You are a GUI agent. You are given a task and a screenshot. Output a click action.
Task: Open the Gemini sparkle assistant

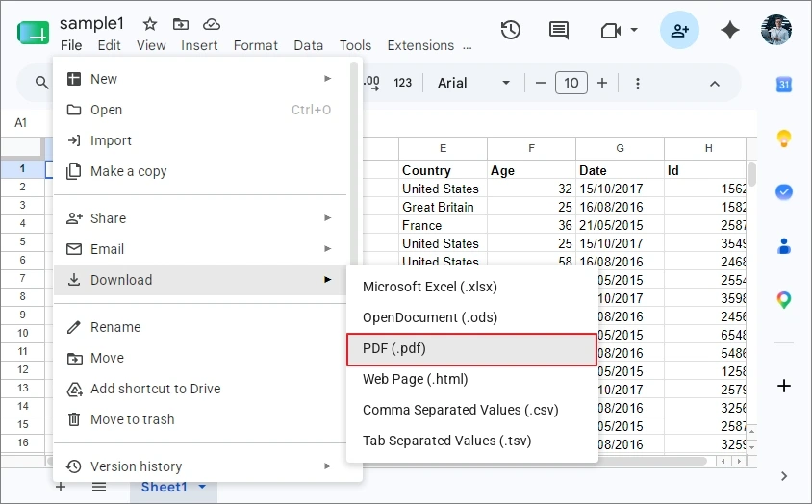(x=730, y=30)
